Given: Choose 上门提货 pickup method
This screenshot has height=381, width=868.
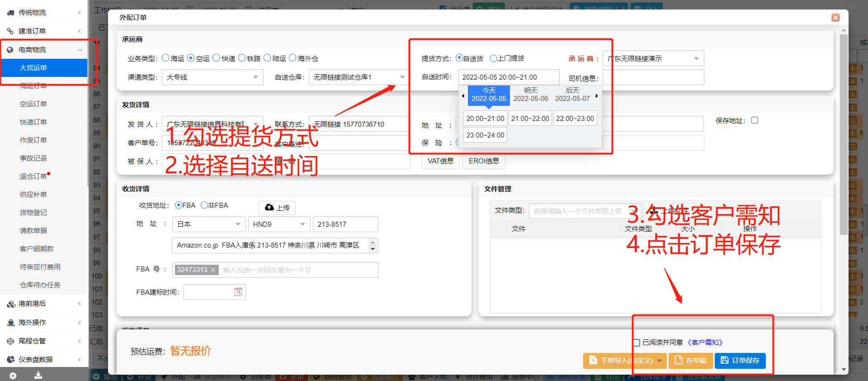Looking at the screenshot, I should [x=494, y=58].
